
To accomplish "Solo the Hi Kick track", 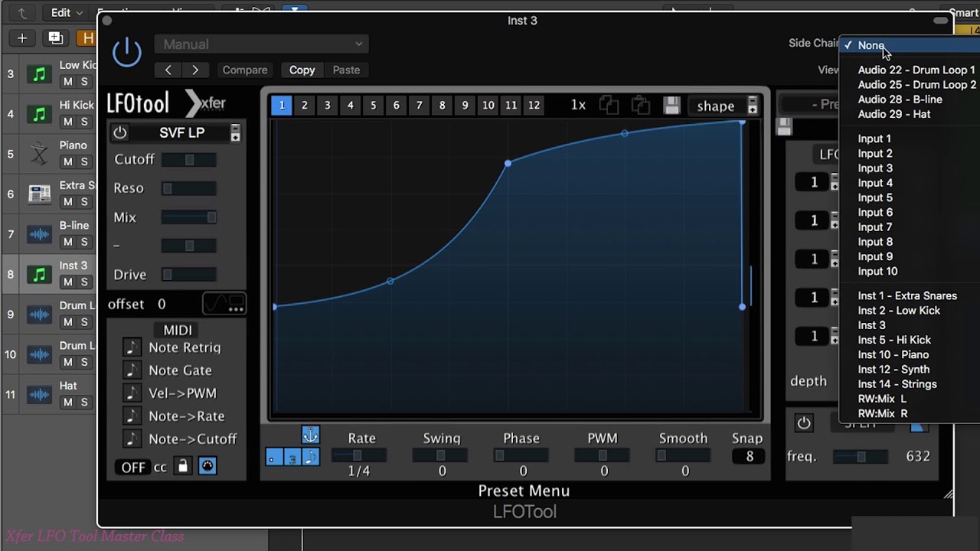I will [84, 122].
